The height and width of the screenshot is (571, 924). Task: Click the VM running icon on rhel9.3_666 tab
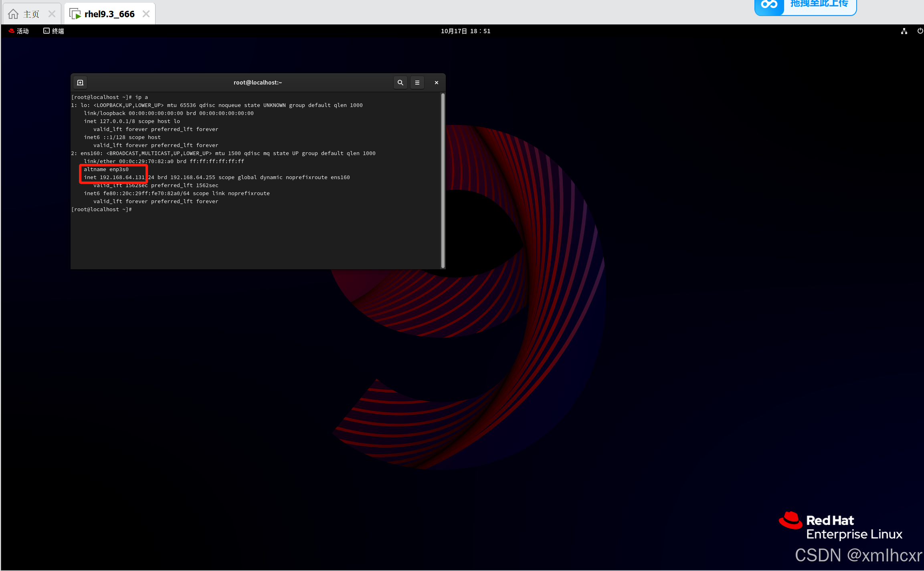75,14
